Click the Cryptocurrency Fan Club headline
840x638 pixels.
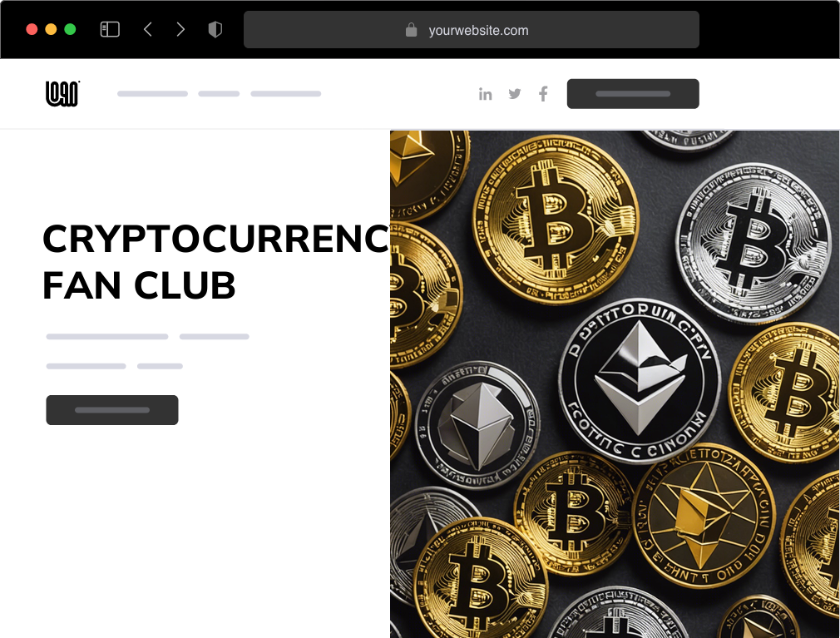pyautogui.click(x=216, y=262)
